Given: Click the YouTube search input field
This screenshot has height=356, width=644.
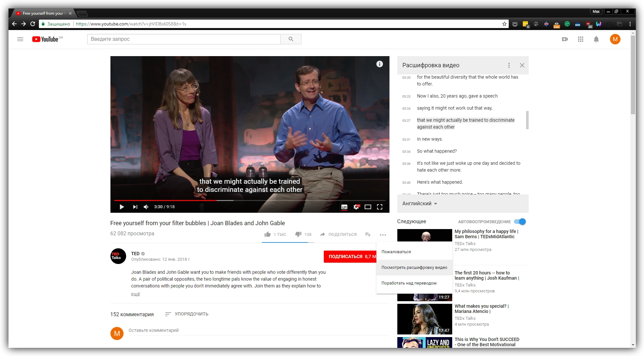Looking at the screenshot, I should point(184,39).
